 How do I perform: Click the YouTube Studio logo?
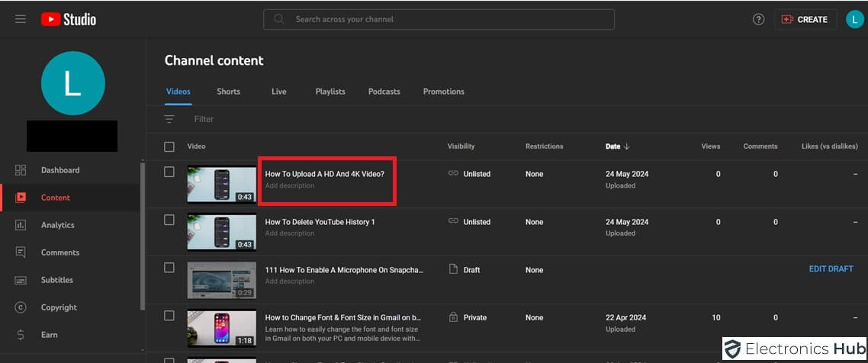tap(69, 19)
